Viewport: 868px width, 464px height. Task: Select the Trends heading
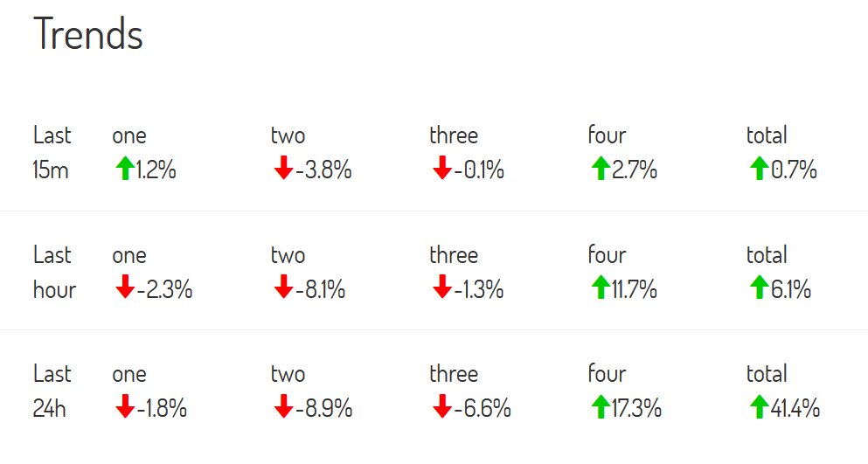pyautogui.click(x=88, y=34)
